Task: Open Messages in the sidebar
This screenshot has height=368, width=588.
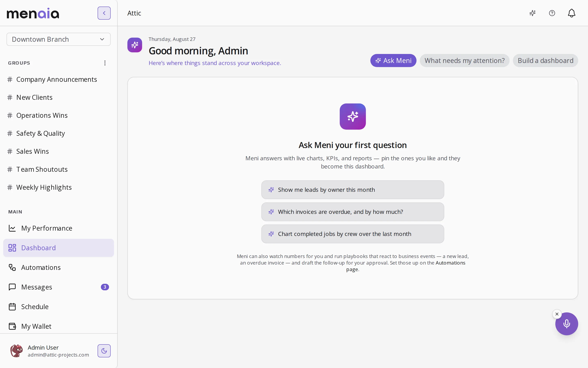Action: pos(58,287)
